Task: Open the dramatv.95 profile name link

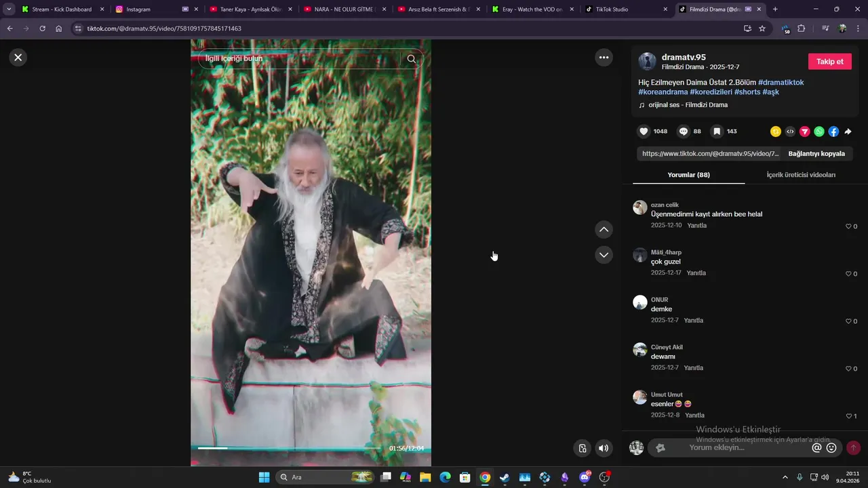Action: pos(684,58)
